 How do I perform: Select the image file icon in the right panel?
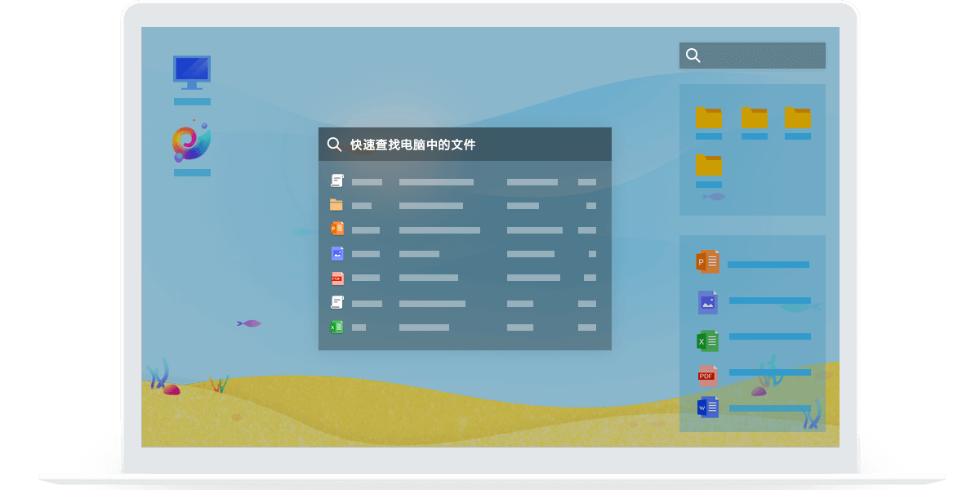707,301
